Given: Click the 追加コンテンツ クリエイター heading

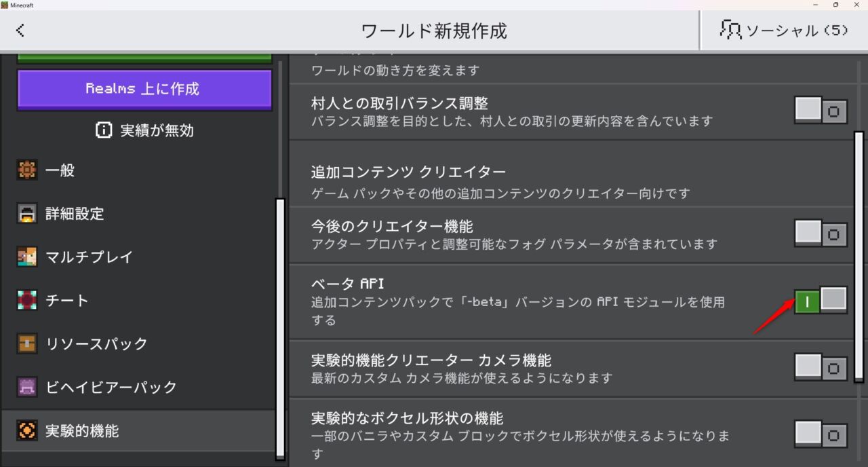Looking at the screenshot, I should coord(408,172).
